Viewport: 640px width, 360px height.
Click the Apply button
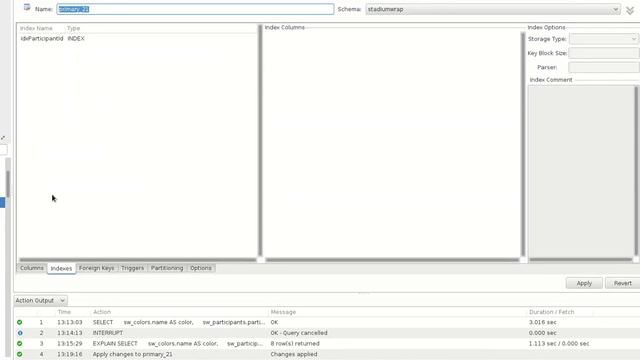[584, 283]
